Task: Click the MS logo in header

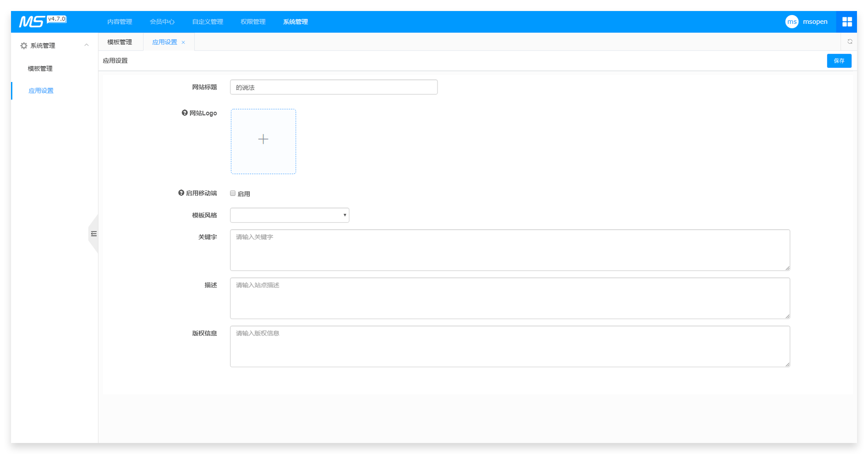Action: 32,21
